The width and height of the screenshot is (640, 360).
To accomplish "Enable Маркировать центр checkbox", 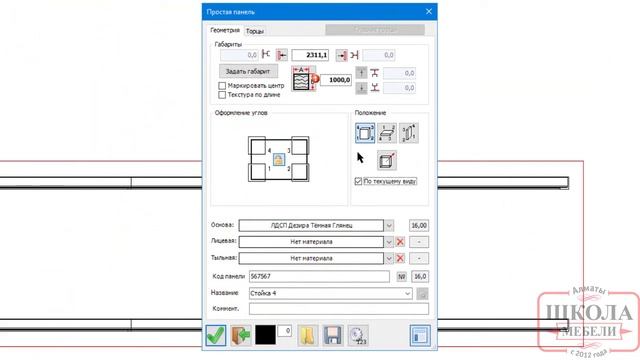I will 222,86.
